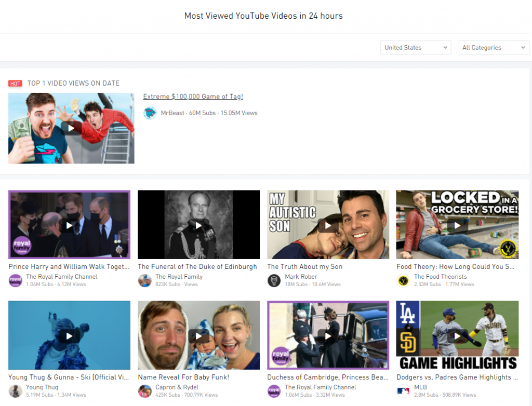
Task: Select The Food Theorists channel name
Action: click(x=441, y=277)
